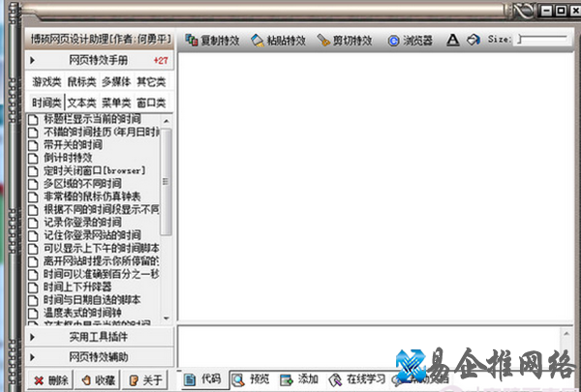Viewport: 581px width, 392px height.
Task: Click the font letter A icon
Action: click(453, 40)
